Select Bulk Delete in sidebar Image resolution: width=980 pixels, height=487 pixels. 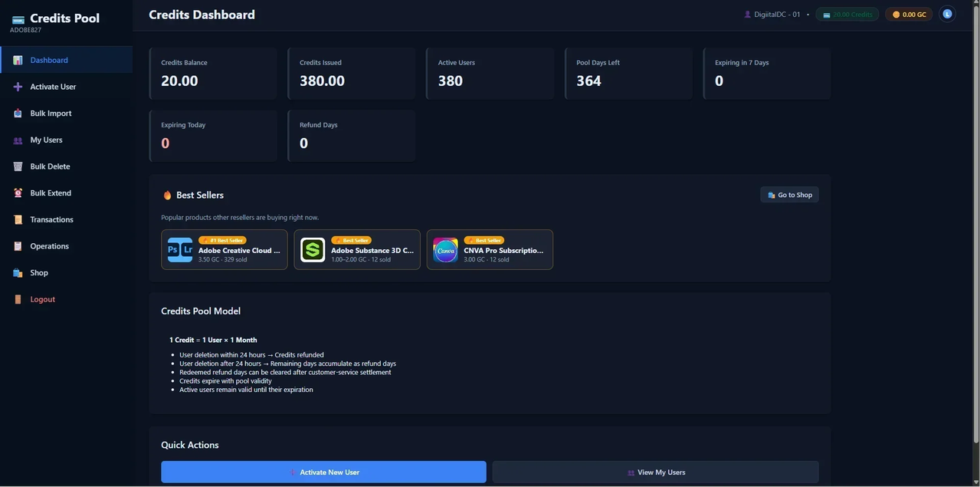(66, 166)
